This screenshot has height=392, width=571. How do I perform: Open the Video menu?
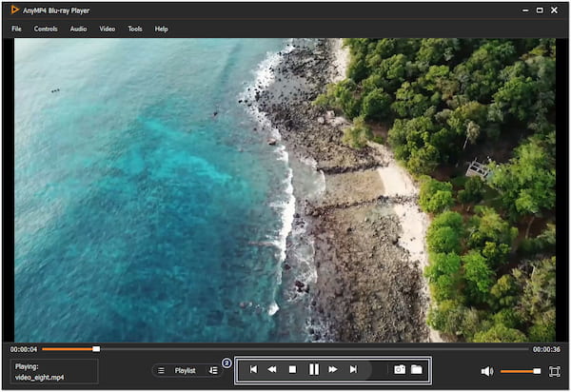[107, 29]
